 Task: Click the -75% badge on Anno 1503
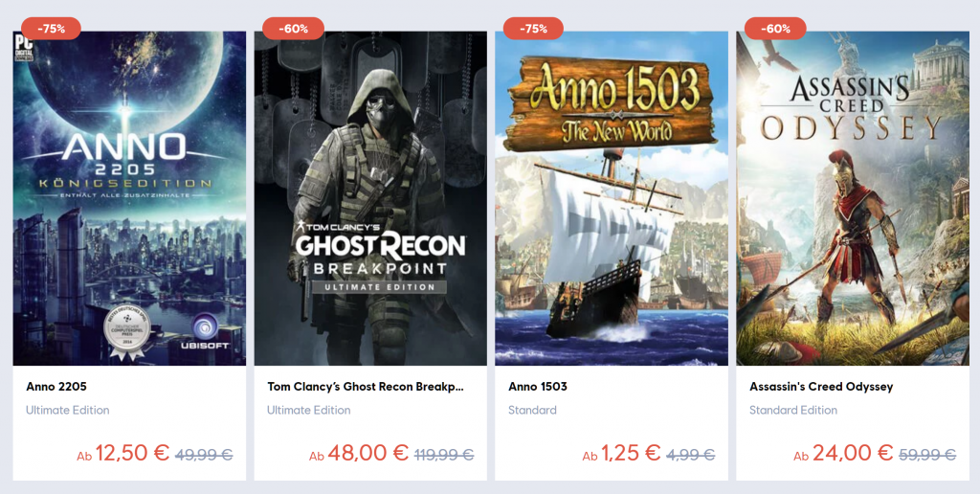point(533,28)
